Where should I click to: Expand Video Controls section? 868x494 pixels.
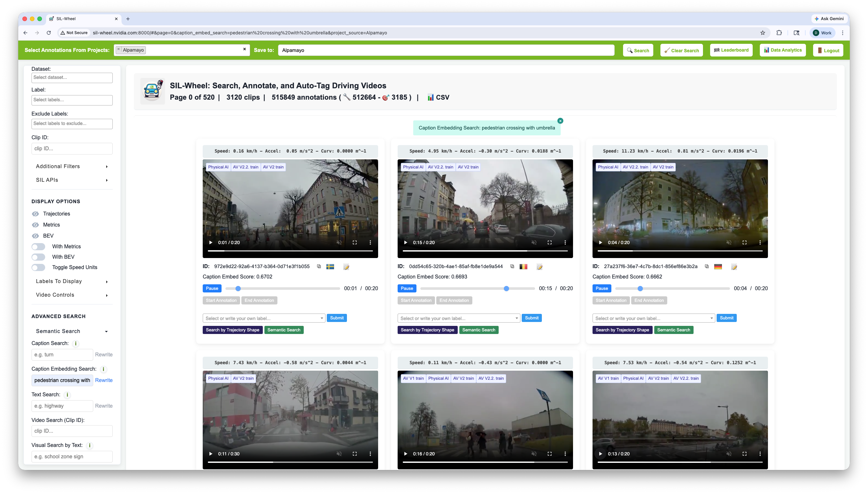click(72, 295)
